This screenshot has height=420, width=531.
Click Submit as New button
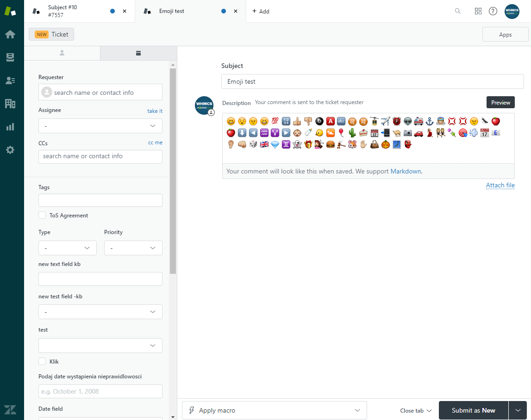click(x=474, y=410)
